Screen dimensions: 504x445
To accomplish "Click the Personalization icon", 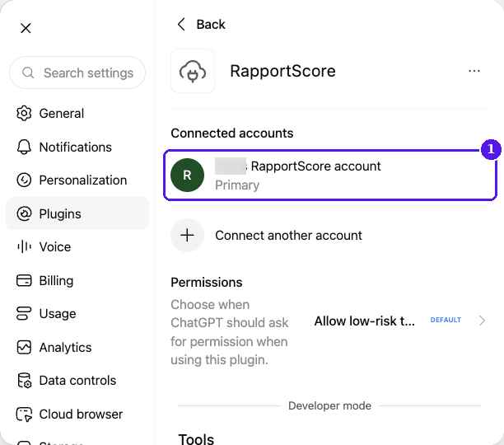I will [x=24, y=180].
